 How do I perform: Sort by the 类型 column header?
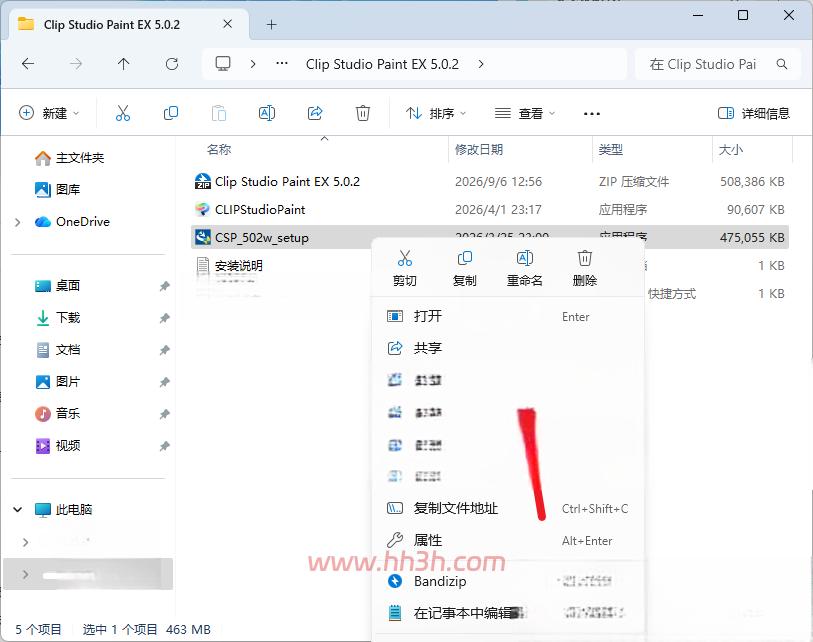[610, 149]
